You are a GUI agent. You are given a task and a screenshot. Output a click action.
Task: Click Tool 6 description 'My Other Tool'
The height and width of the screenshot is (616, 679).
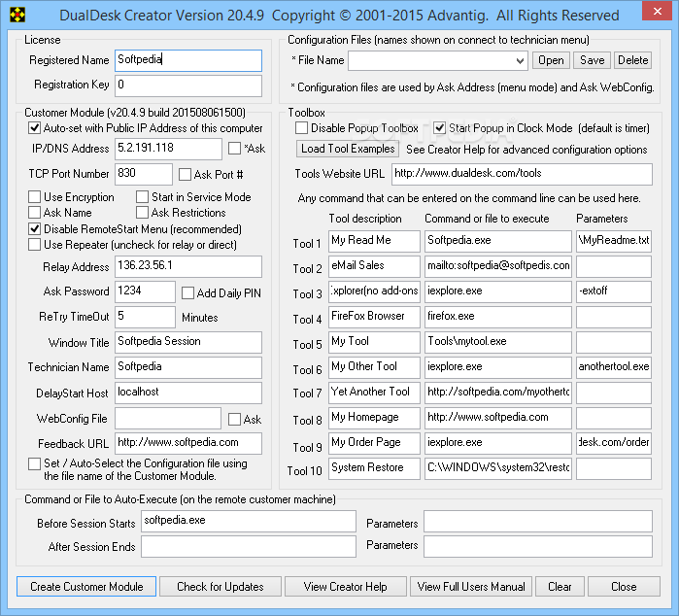pyautogui.click(x=374, y=367)
